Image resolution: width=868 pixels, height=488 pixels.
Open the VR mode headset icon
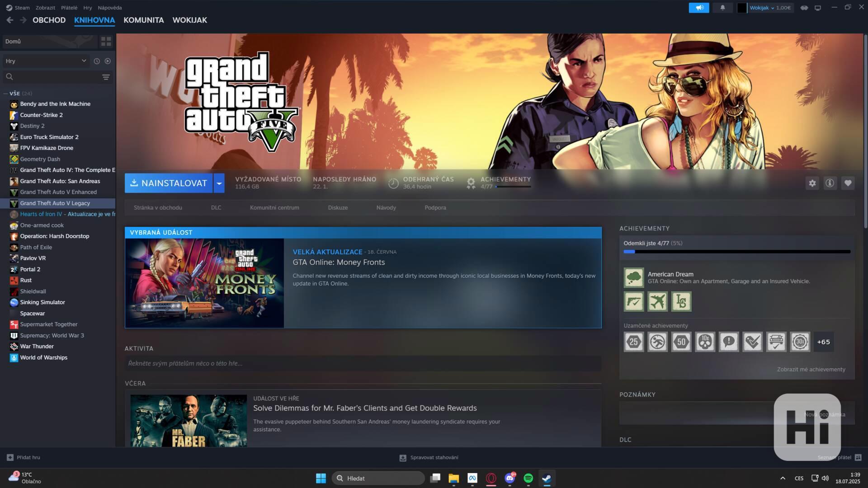(x=804, y=8)
